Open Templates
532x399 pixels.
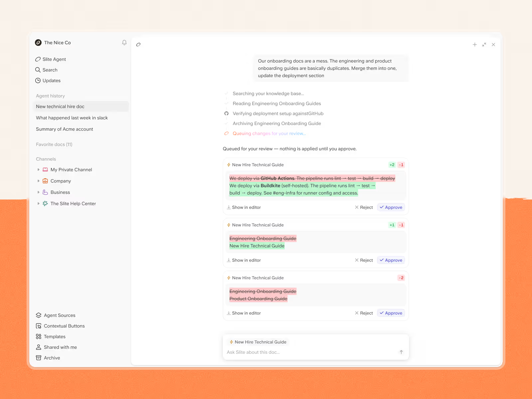pos(51,336)
